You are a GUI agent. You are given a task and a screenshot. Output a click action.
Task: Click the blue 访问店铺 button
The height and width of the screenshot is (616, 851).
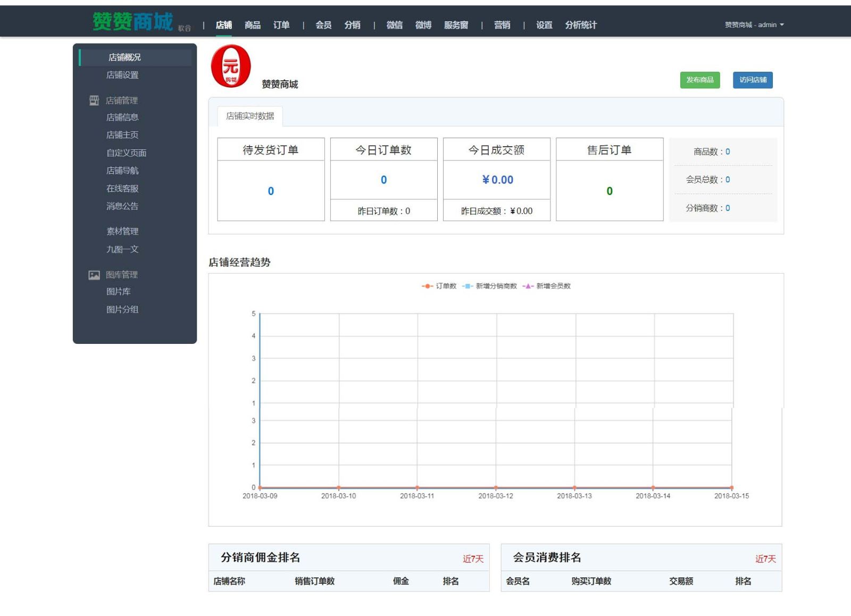point(753,80)
